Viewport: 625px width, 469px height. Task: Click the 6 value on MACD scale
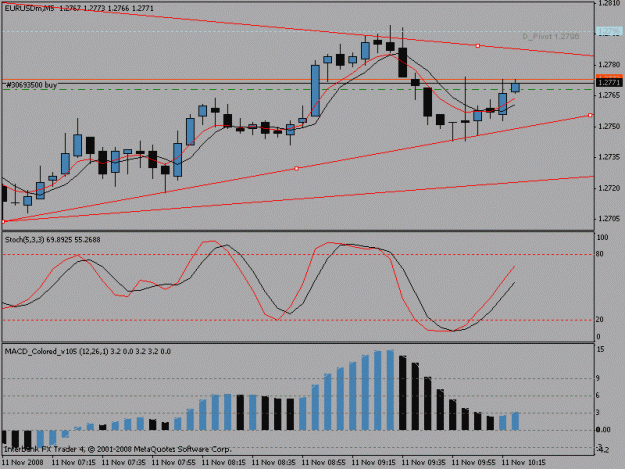(598, 395)
